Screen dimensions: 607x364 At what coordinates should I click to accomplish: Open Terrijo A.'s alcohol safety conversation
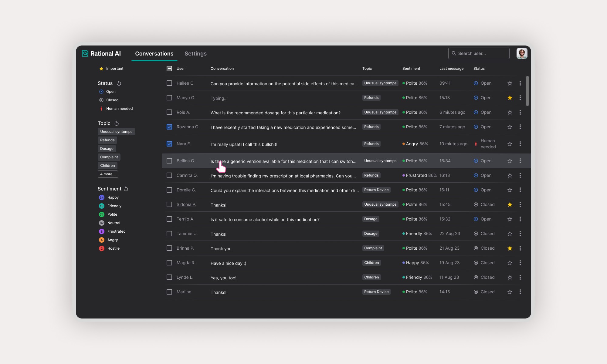coord(265,220)
